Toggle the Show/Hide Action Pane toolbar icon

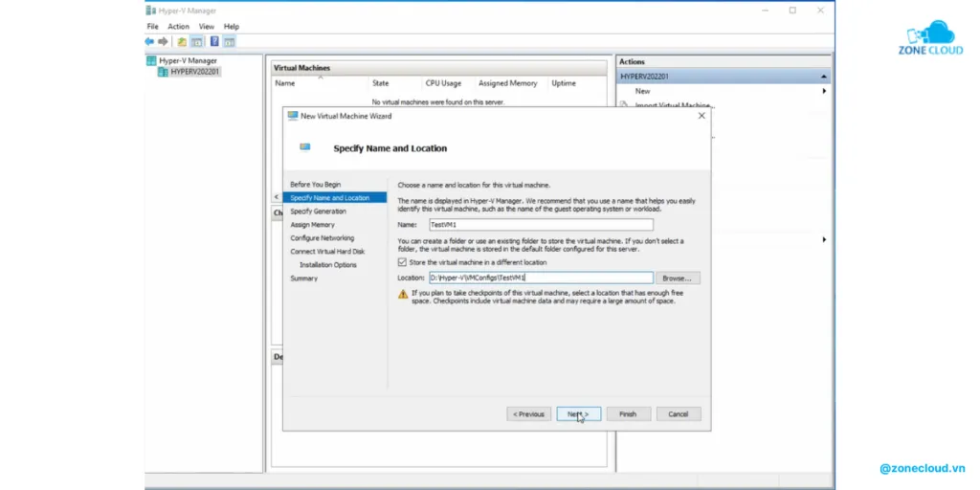[230, 42]
